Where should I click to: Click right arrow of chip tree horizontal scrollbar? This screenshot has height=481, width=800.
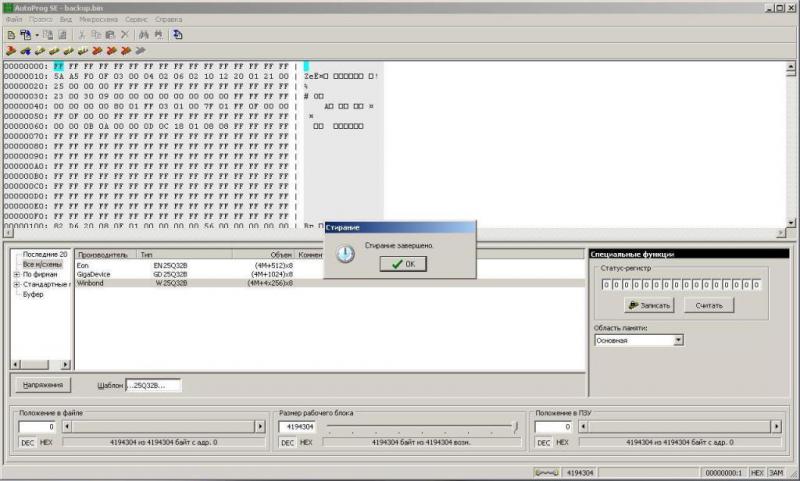pos(65,364)
